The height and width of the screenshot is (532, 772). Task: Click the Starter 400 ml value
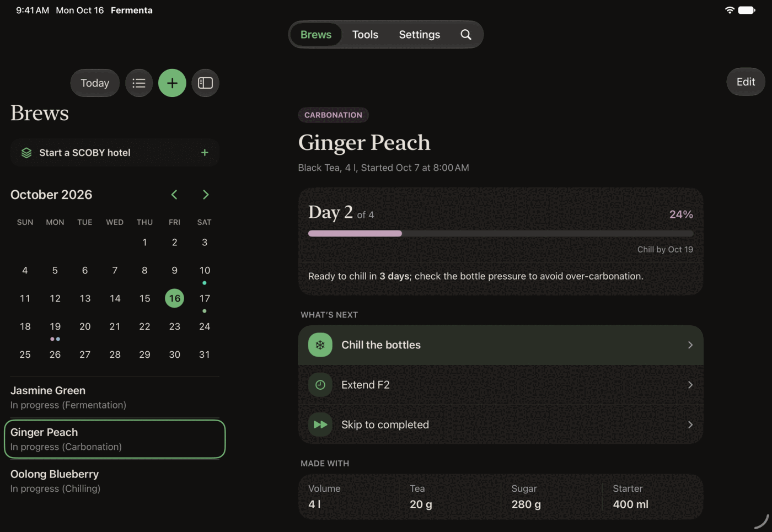click(630, 504)
